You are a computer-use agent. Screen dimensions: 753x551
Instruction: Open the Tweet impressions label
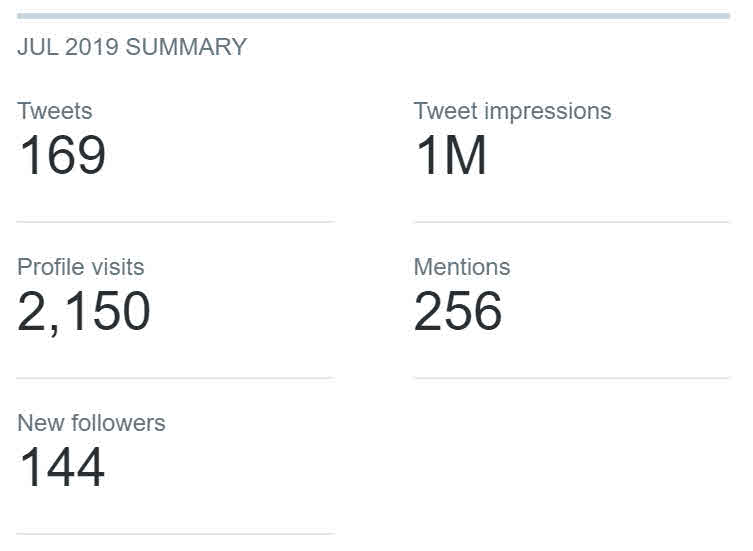click(512, 111)
